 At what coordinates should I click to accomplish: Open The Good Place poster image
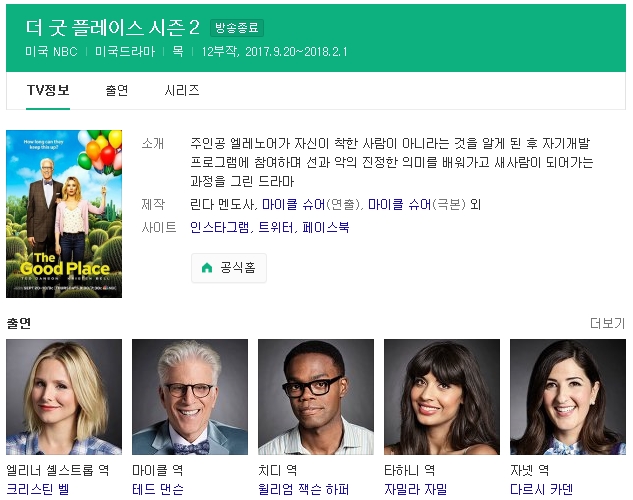(x=64, y=214)
